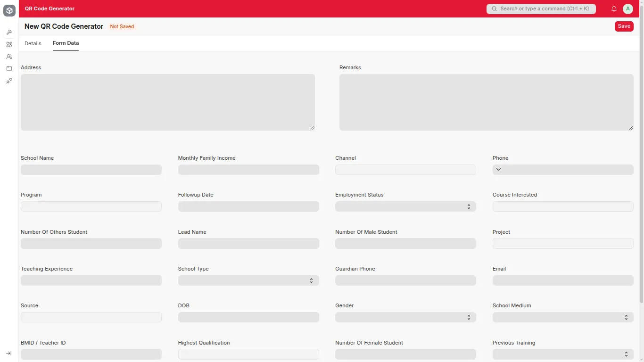Open the Phone country code dropdown
The image size is (644, 362).
[x=498, y=170]
